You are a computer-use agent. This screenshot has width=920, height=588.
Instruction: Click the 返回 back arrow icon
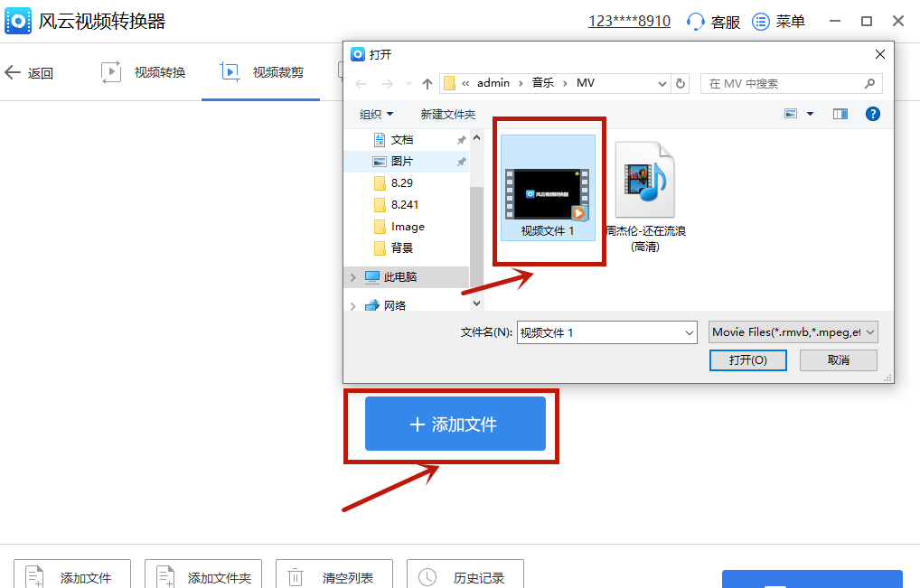tap(13, 72)
